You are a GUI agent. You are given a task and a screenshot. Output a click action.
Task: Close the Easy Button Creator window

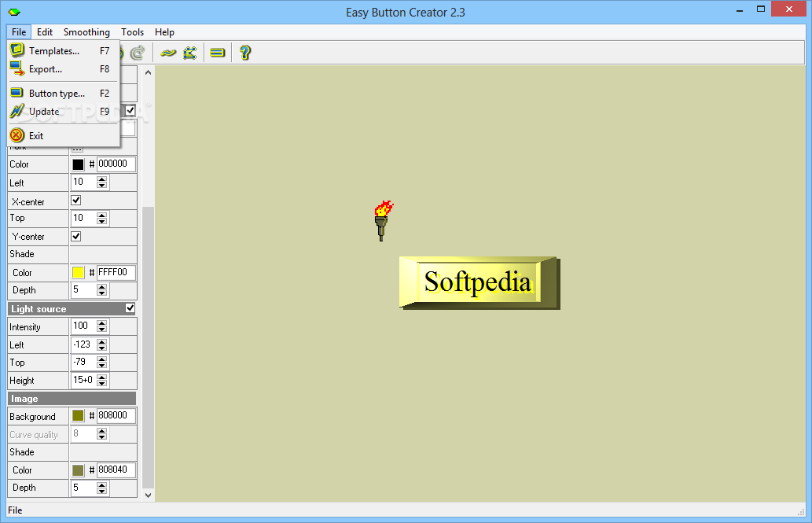click(788, 9)
